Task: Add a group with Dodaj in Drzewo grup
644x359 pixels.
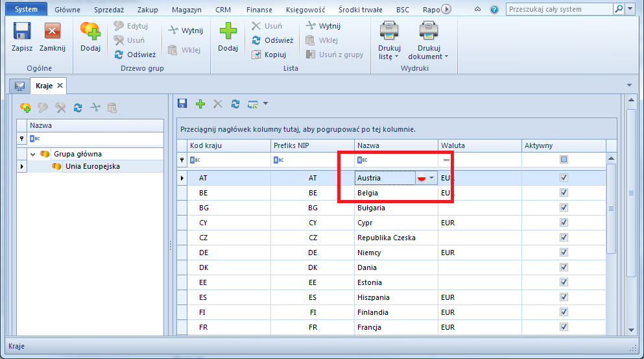Action: (90, 37)
